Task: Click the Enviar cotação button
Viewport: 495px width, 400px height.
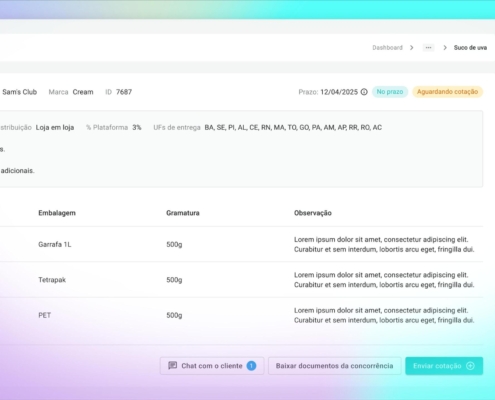Action: [x=444, y=366]
